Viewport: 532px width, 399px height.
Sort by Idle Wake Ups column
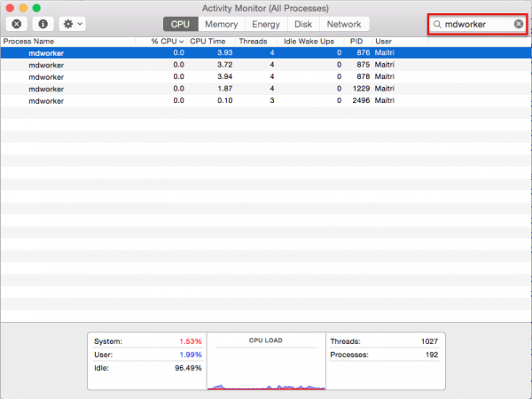[308, 42]
